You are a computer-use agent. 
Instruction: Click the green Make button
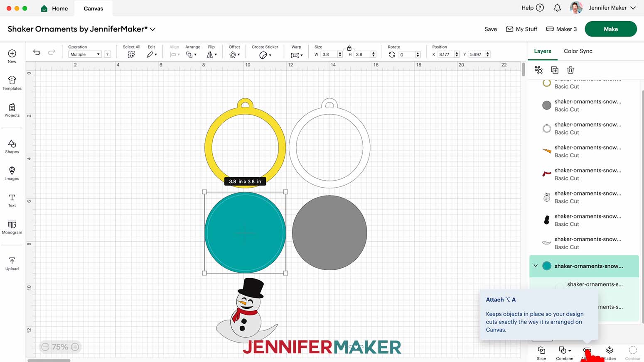(611, 29)
